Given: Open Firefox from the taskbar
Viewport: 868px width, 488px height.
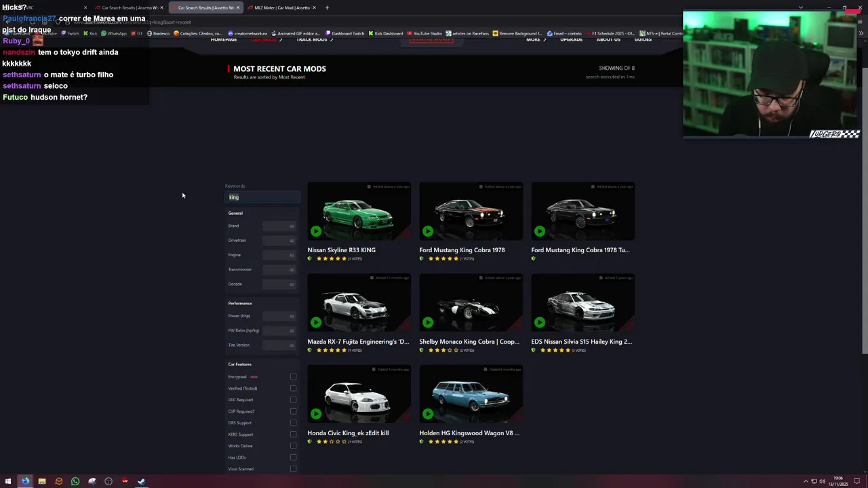Looking at the screenshot, I should (x=25, y=481).
